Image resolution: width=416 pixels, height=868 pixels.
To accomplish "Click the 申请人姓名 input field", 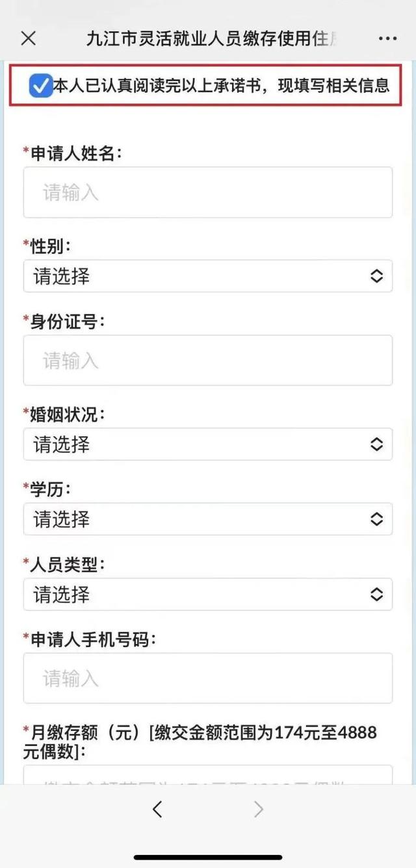I will pos(207,192).
